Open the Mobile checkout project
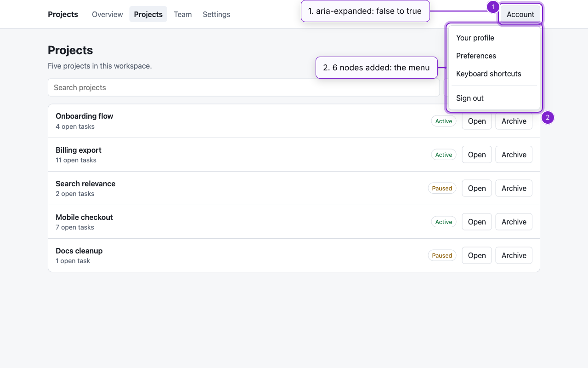 pos(477,222)
